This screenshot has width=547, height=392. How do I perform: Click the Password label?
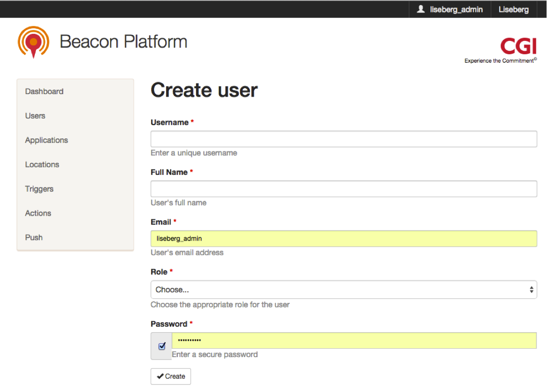pos(169,324)
